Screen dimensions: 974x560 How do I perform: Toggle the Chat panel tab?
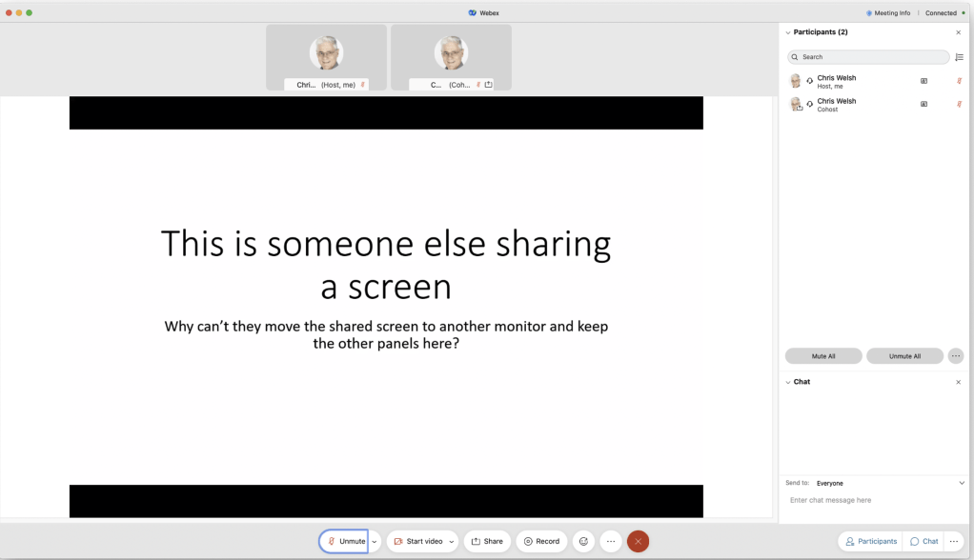click(923, 541)
